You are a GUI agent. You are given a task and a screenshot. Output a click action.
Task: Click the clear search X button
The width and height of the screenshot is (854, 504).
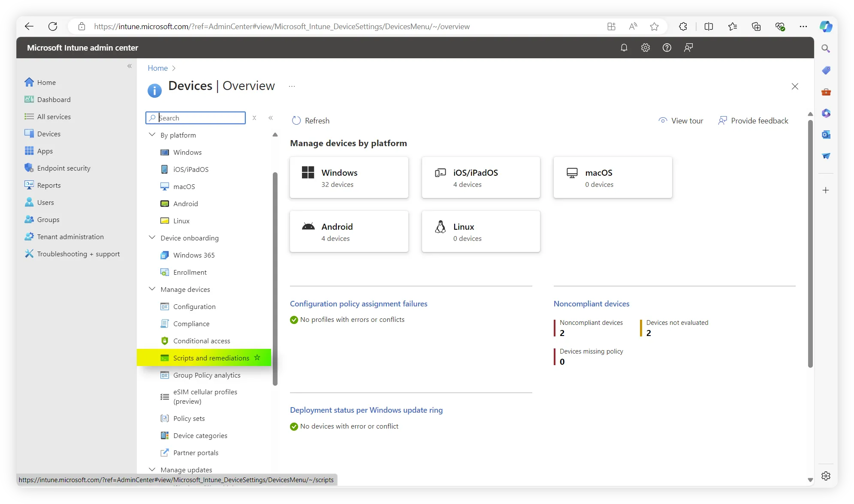[253, 117]
